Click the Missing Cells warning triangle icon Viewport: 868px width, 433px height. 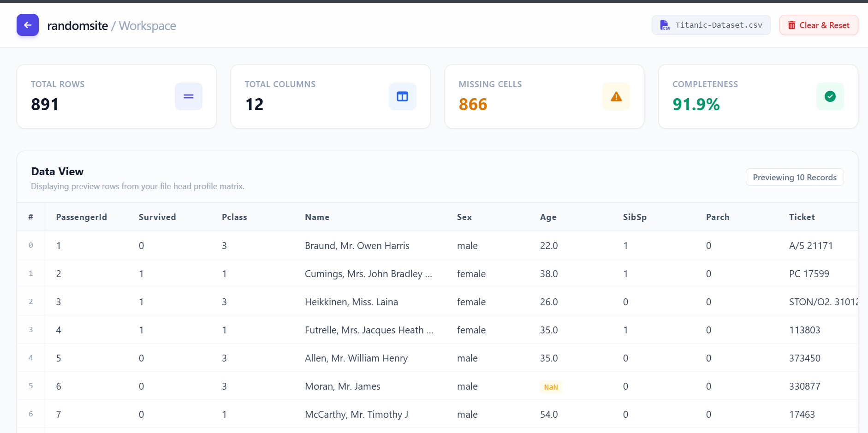click(x=616, y=96)
